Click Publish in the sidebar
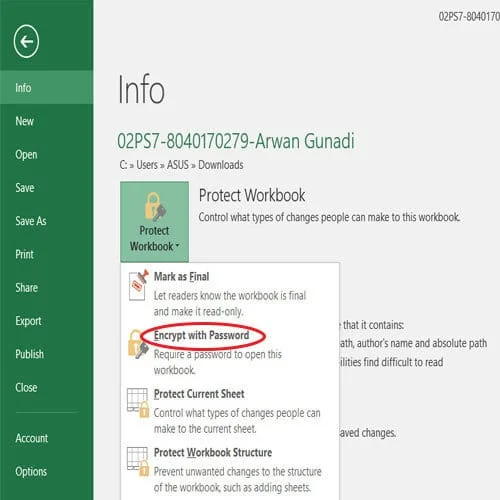This screenshot has height=500, width=500. pyautogui.click(x=47, y=354)
